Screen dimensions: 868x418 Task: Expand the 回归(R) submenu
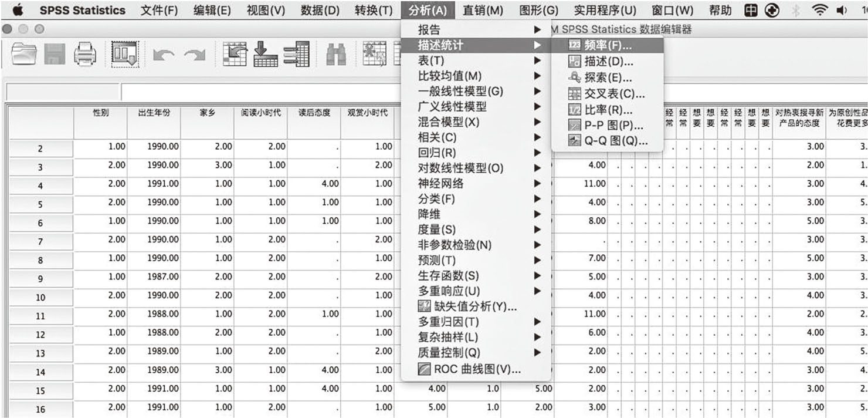point(476,153)
